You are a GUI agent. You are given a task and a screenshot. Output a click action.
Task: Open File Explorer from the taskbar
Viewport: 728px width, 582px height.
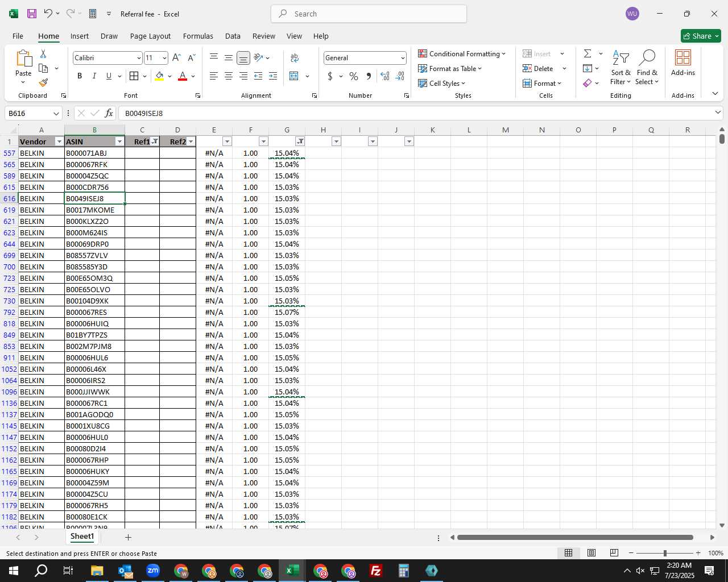[x=97, y=571]
